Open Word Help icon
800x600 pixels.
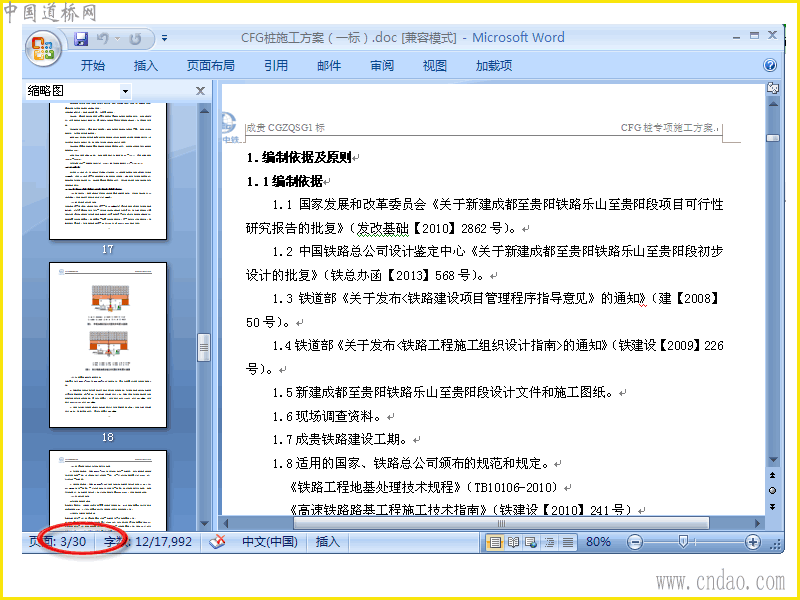[x=770, y=65]
